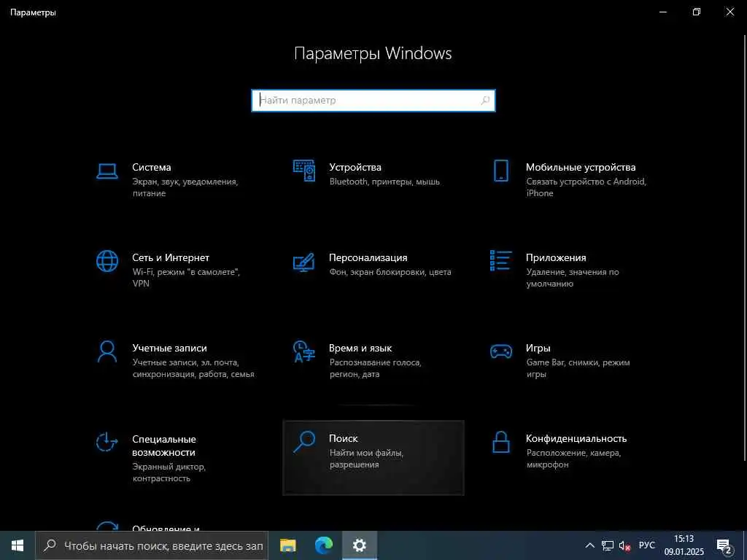This screenshot has height=560, width=747.
Task: Open the Приложения list icon
Action: (500, 260)
